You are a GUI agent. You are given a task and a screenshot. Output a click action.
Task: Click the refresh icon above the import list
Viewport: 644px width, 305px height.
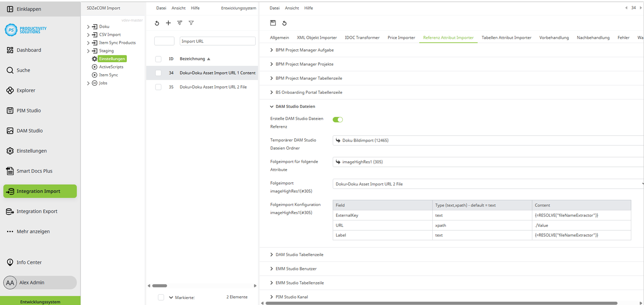pyautogui.click(x=157, y=23)
